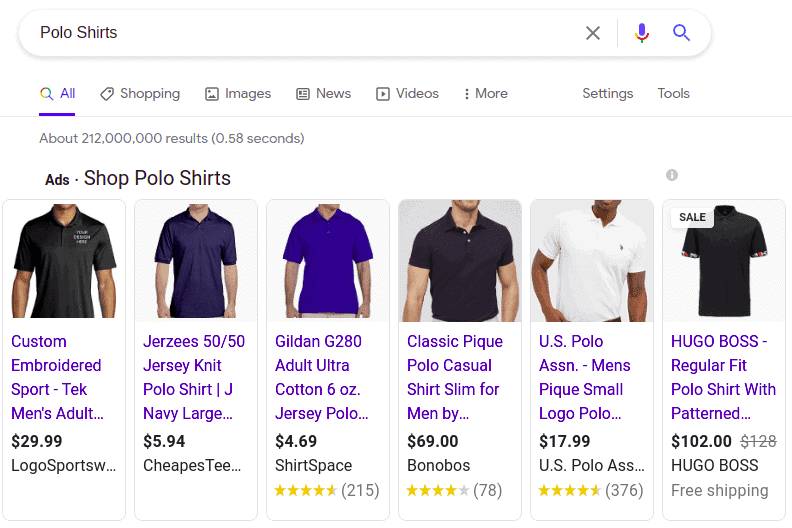The width and height of the screenshot is (792, 528).
Task: Click the U.S. Polo Ass... seller name
Action: pos(591,465)
